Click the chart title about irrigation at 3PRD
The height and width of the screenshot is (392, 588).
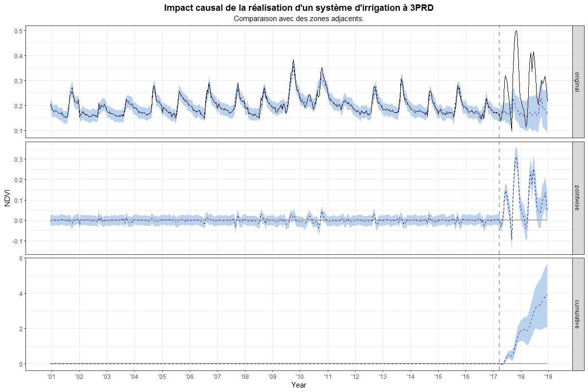pos(298,8)
